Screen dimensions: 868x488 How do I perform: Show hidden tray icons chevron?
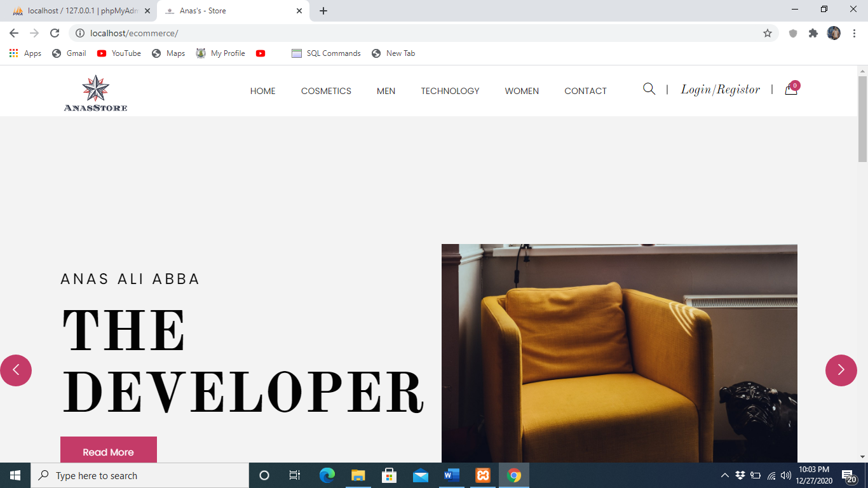725,475
